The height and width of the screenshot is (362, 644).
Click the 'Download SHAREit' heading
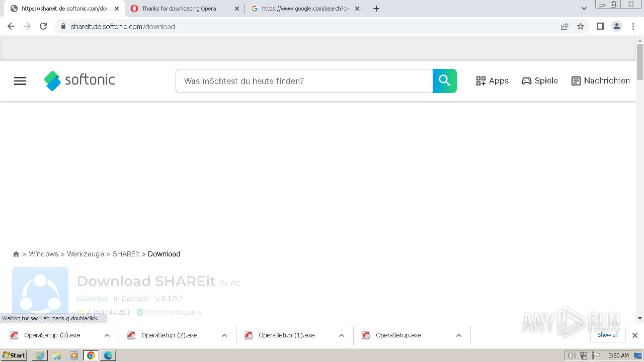pos(146,281)
